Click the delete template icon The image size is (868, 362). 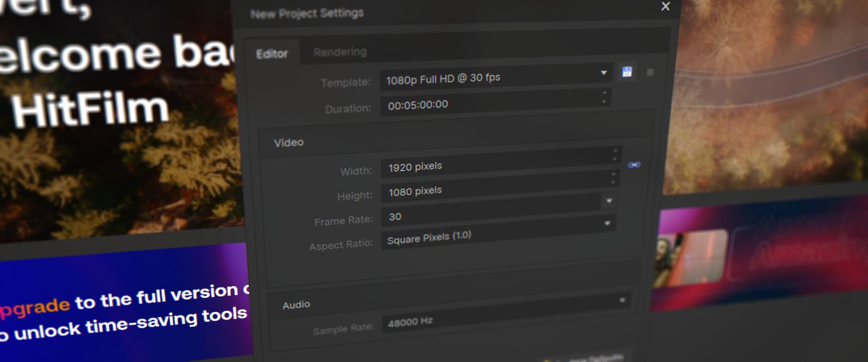coord(650,72)
